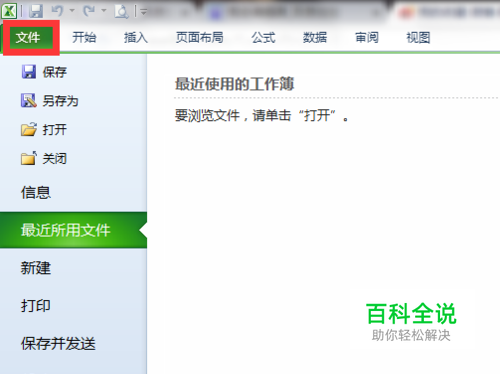Click the folder icon beside 关闭
The width and height of the screenshot is (500, 374).
pos(29,158)
